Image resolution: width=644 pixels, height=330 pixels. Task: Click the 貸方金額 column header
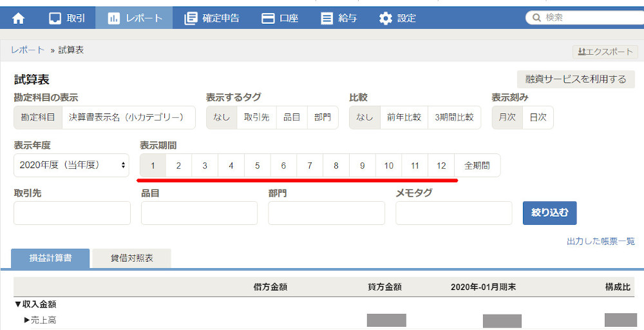[x=384, y=287]
